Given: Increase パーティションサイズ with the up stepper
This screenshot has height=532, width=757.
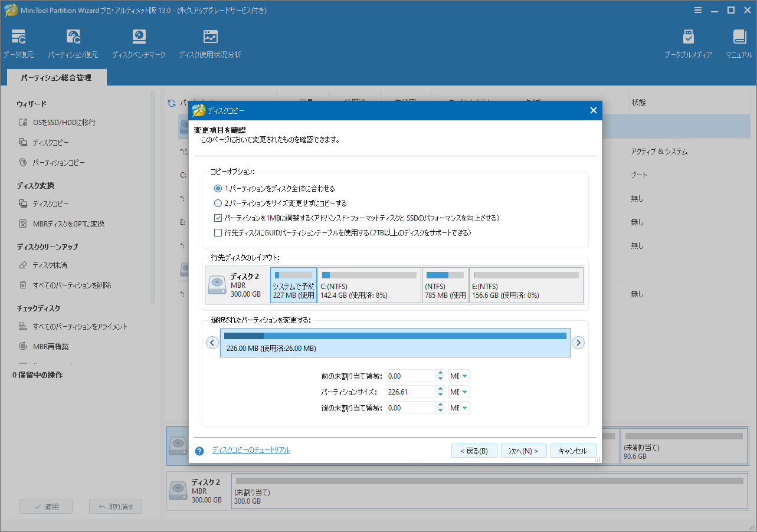Looking at the screenshot, I should pyautogui.click(x=440, y=389).
